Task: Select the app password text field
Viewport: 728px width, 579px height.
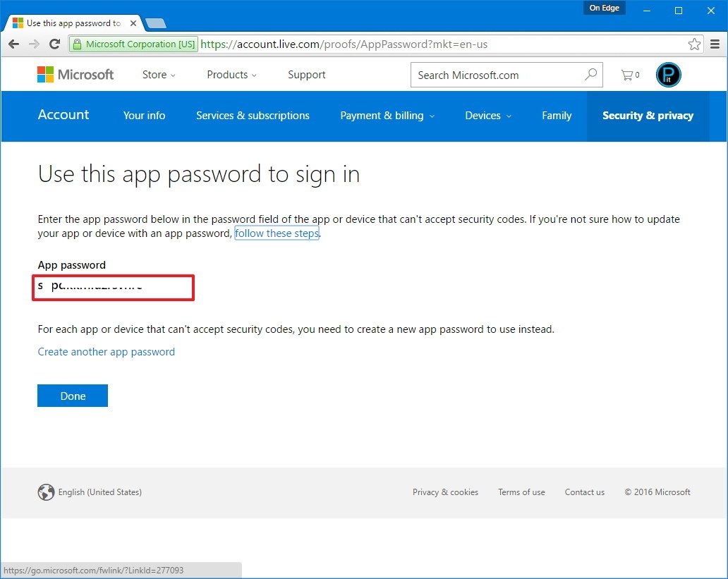Action: 113,287
